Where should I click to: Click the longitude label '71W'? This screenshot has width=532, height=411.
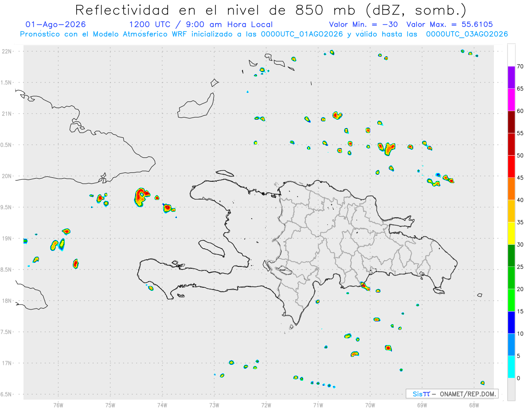(318, 405)
